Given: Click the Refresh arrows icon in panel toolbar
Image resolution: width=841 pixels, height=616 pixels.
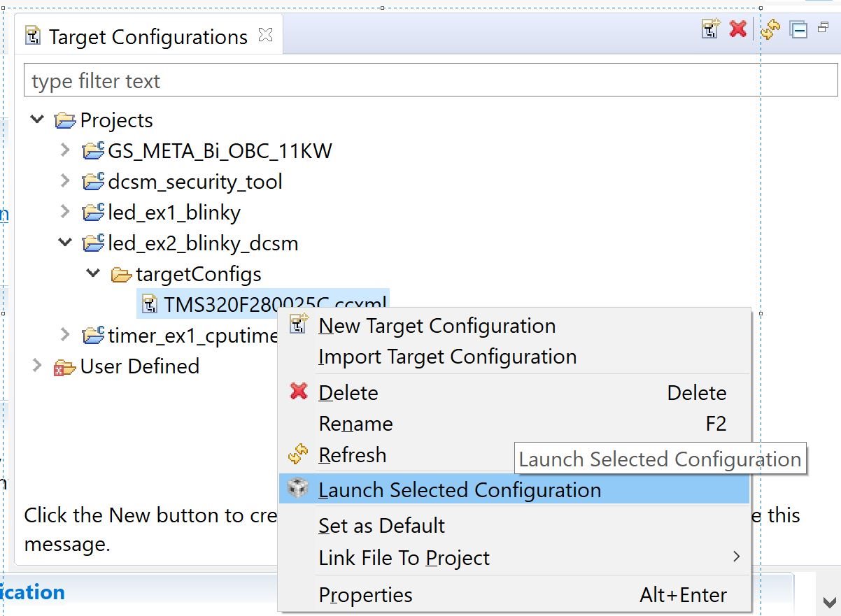Looking at the screenshot, I should click(x=770, y=29).
